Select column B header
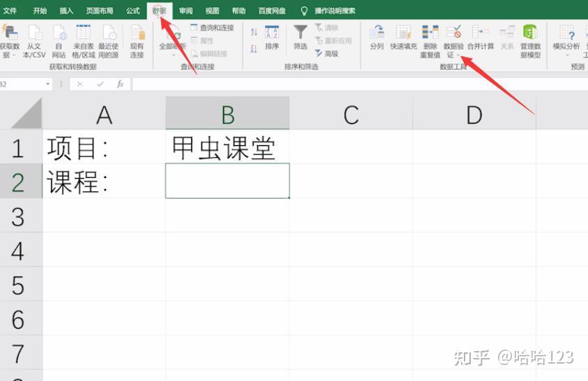 click(x=227, y=114)
